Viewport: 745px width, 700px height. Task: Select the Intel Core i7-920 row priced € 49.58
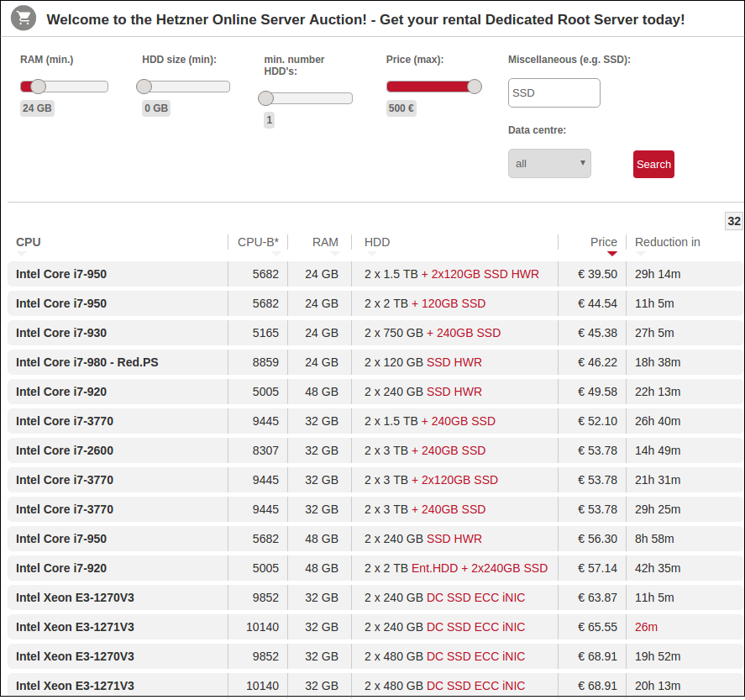tap(375, 392)
